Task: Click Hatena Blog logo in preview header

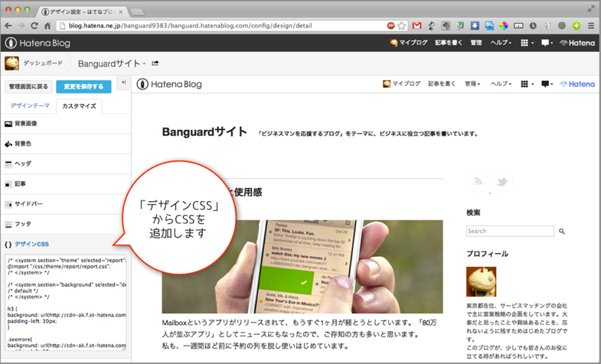Action: pyautogui.click(x=169, y=84)
